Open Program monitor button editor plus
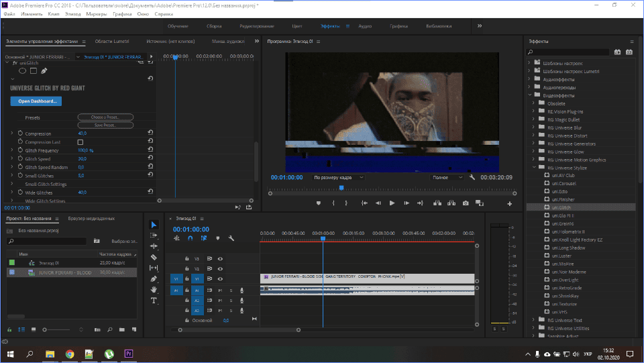This screenshot has width=644, height=363. tap(510, 204)
